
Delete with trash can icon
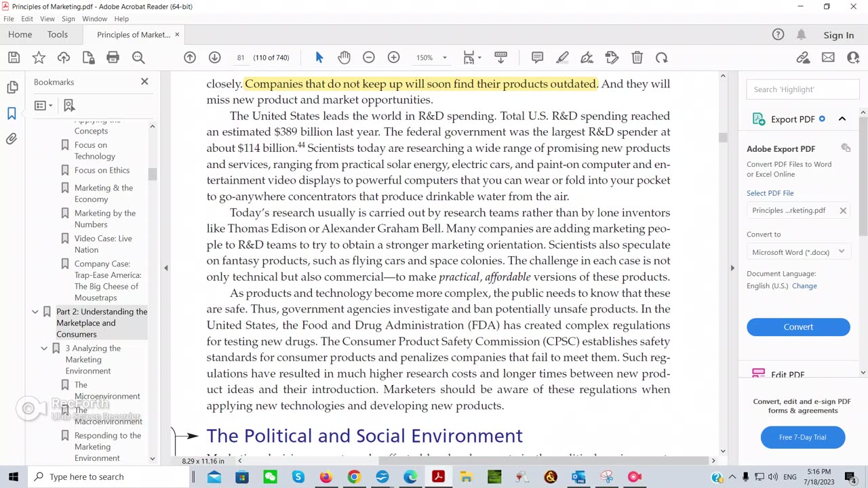click(637, 58)
